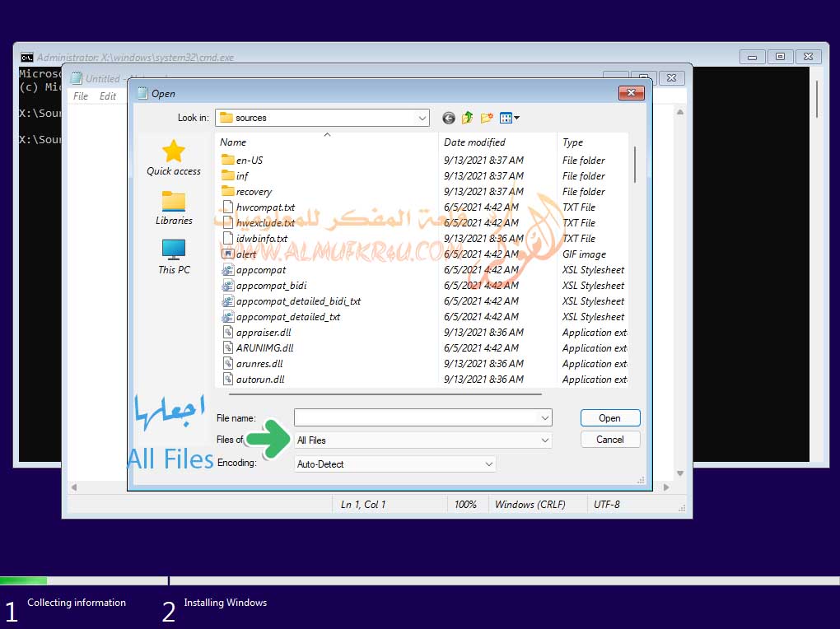840x629 pixels.
Task: Select appraiser.dll file icon
Action: tap(227, 332)
